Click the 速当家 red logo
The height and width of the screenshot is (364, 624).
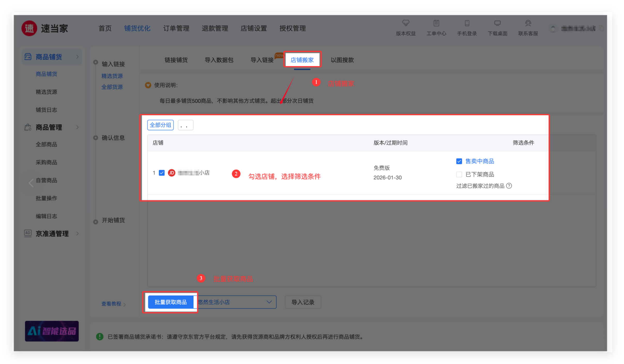pyautogui.click(x=29, y=28)
